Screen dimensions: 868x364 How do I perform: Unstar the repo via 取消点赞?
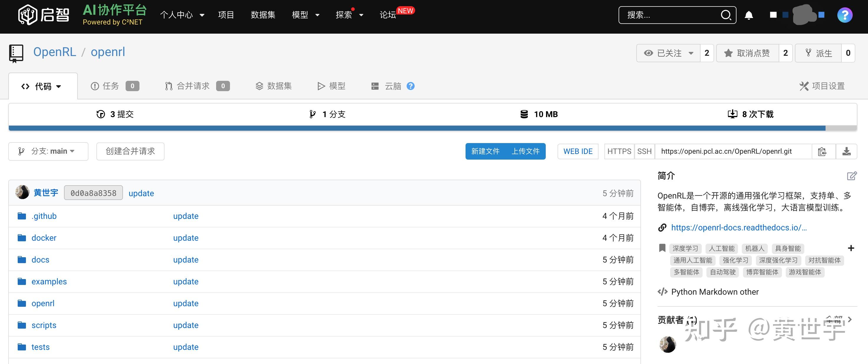[x=747, y=53]
